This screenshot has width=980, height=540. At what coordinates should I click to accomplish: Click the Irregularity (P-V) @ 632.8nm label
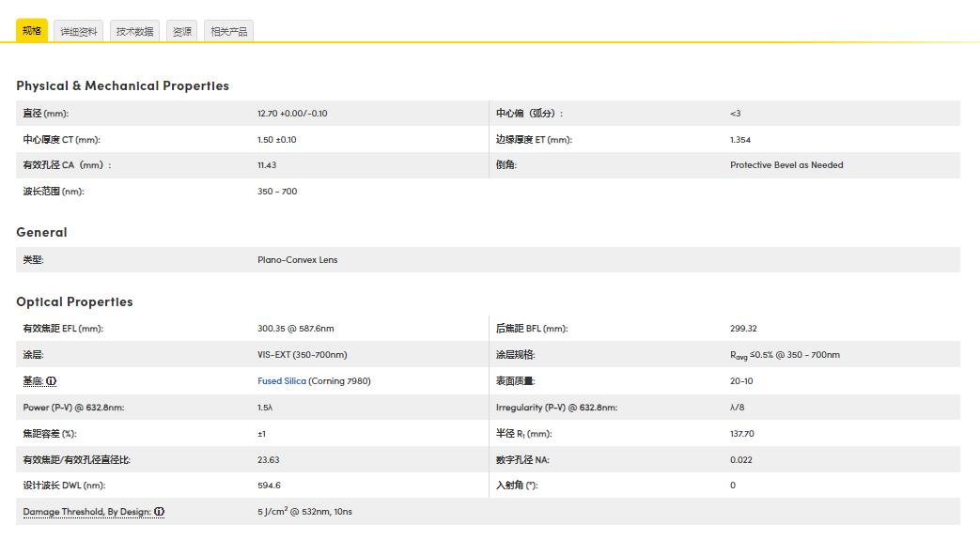tap(557, 408)
